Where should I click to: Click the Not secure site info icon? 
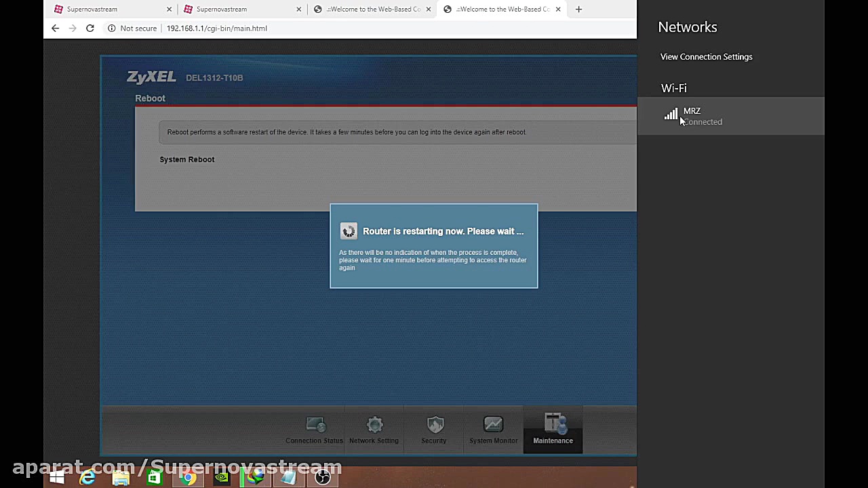pyautogui.click(x=112, y=28)
